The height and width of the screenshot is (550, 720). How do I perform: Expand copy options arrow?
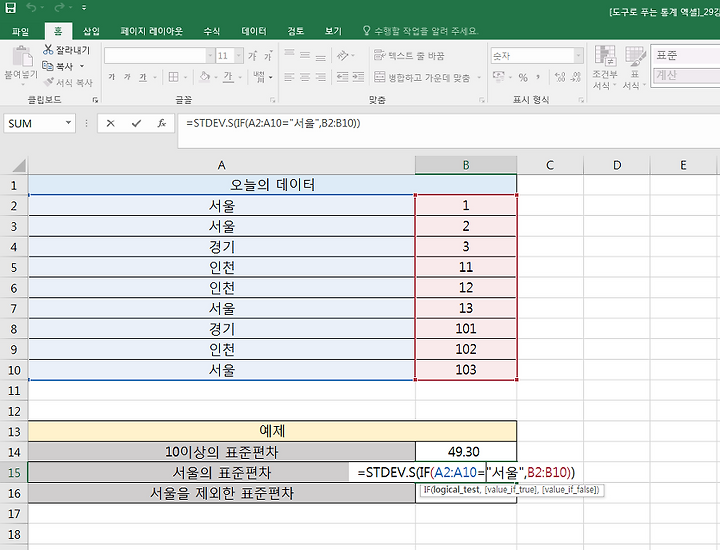[x=82, y=66]
